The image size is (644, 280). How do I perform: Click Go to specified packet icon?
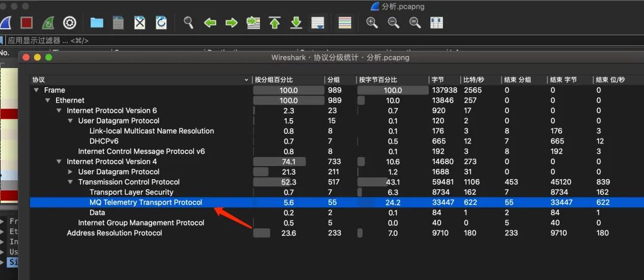(x=253, y=23)
